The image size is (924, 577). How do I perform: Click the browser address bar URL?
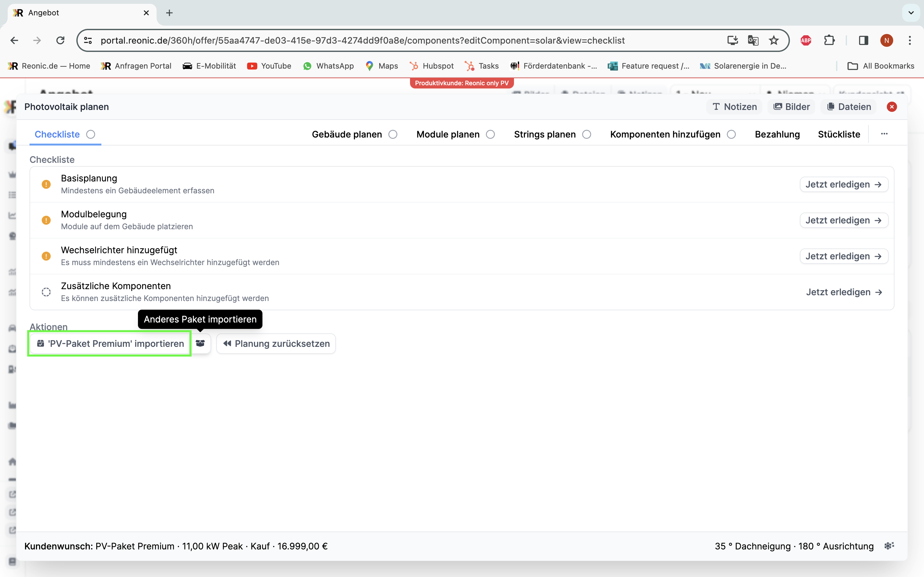(363, 40)
